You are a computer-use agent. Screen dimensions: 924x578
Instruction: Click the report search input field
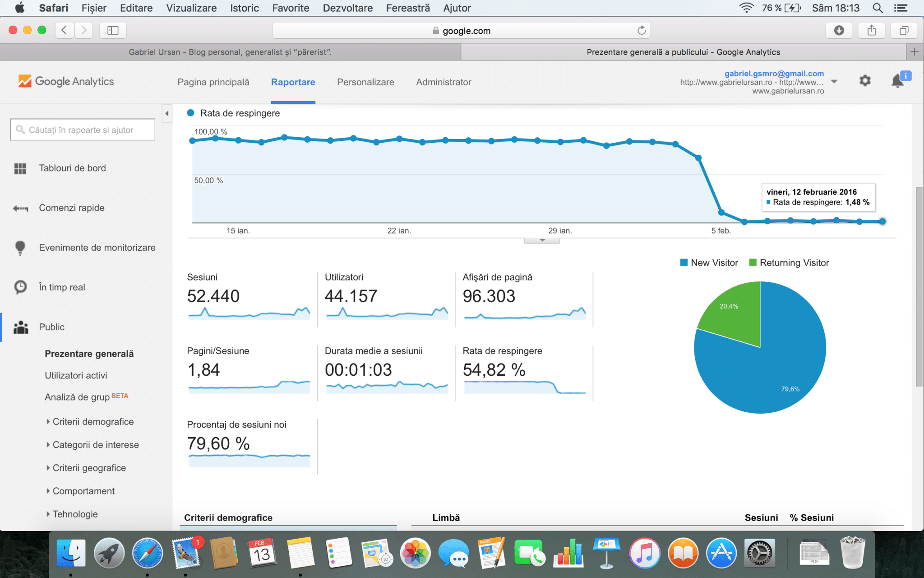click(x=83, y=130)
